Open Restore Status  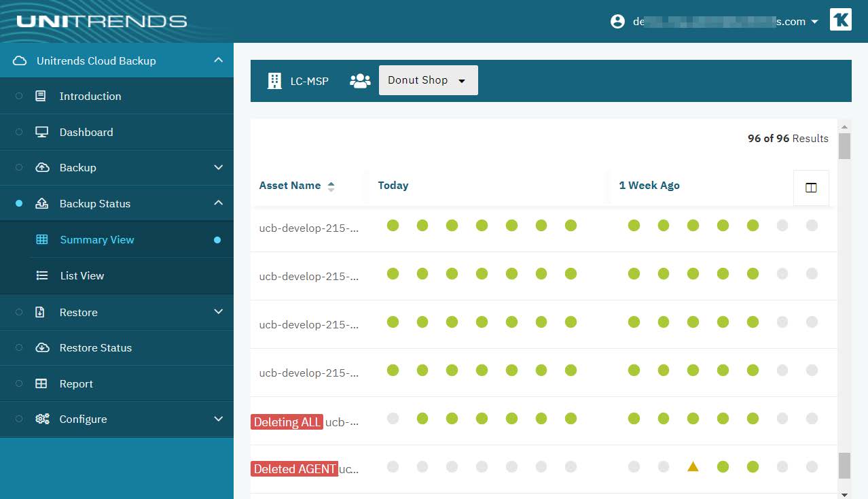pos(96,347)
